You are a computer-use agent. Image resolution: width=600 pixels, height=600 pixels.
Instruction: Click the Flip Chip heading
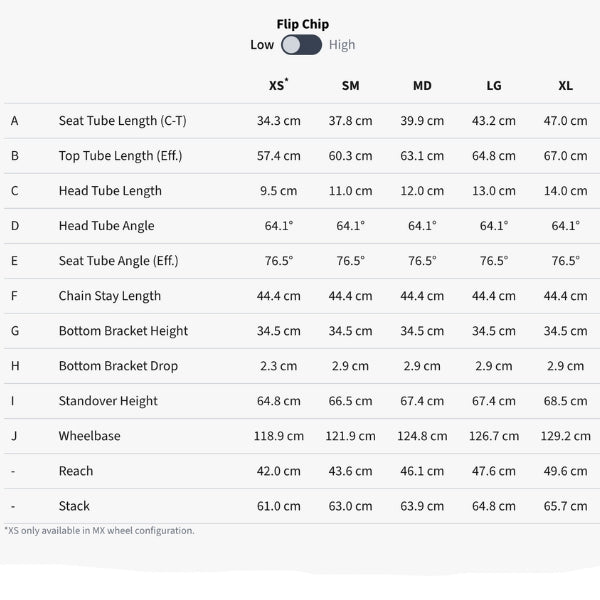pyautogui.click(x=302, y=24)
